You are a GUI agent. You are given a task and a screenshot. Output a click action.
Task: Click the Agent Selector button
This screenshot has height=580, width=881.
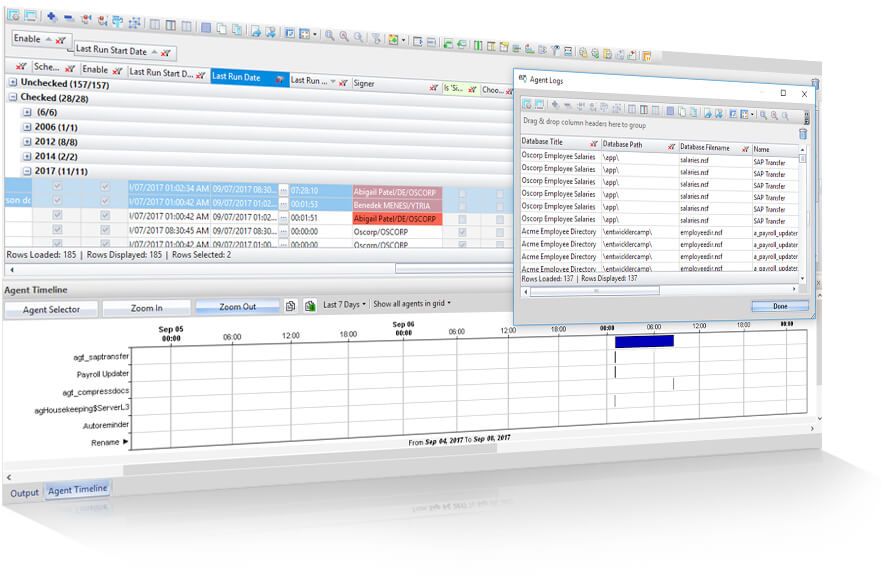coord(51,310)
